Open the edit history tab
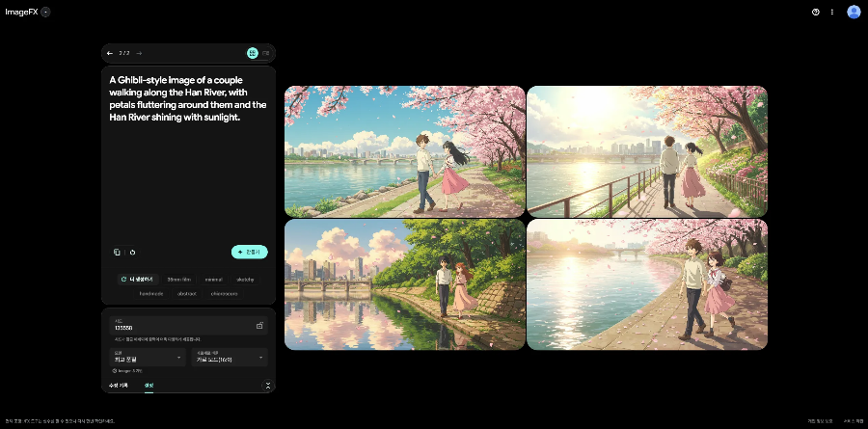This screenshot has width=868, height=429. point(118,386)
